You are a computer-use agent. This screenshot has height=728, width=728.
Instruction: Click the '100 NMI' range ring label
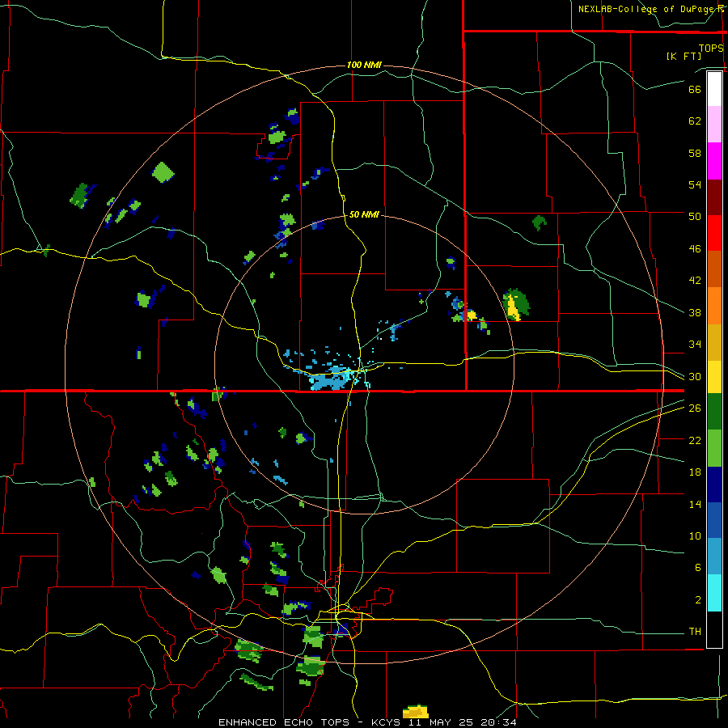(x=364, y=65)
